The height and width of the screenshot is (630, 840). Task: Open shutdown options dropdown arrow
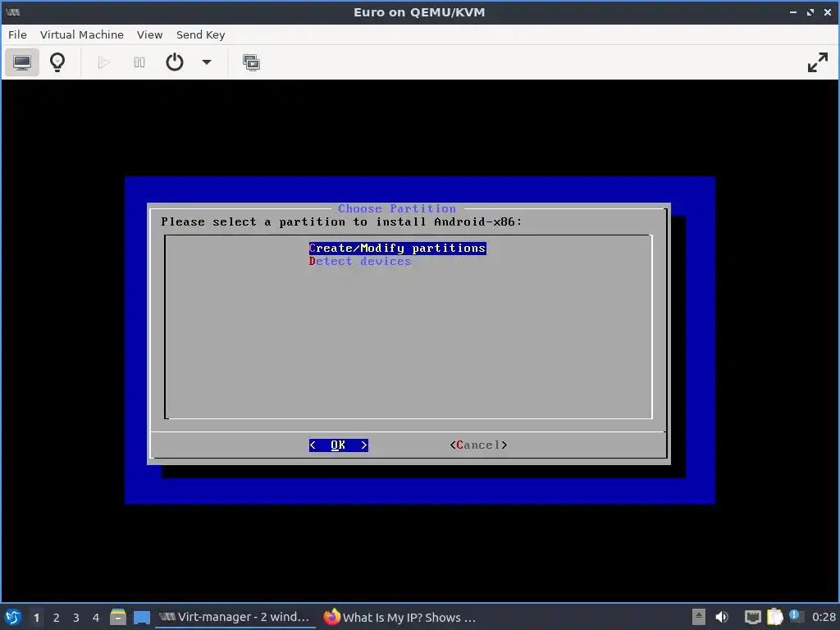click(207, 62)
